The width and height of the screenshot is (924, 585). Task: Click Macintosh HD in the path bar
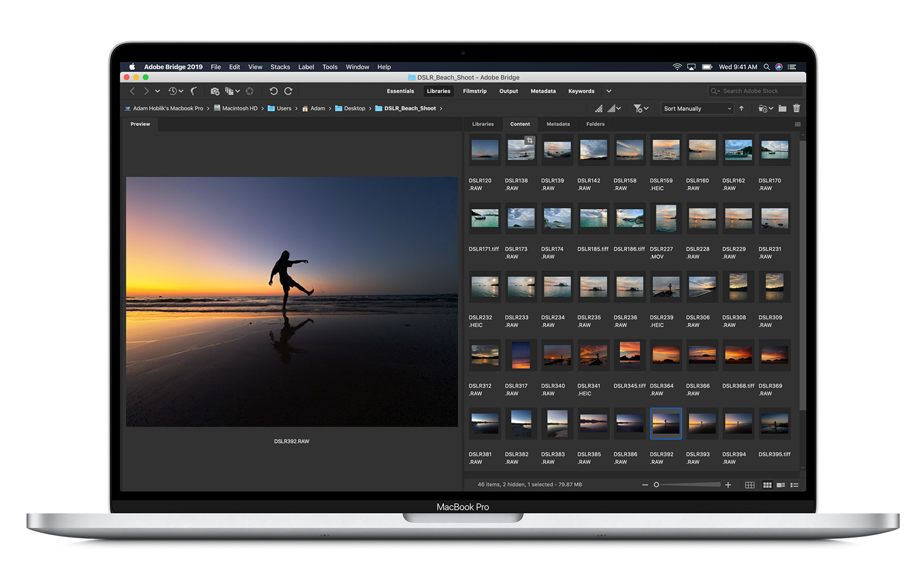click(235, 108)
